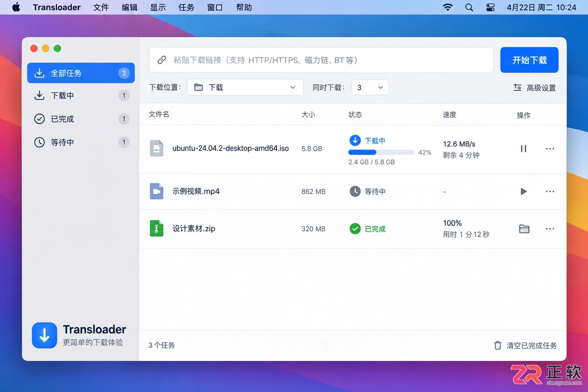Viewport: 588px width, 392px height.
Task: Click the folder icon in 下载位置 dropdown
Action: point(198,87)
